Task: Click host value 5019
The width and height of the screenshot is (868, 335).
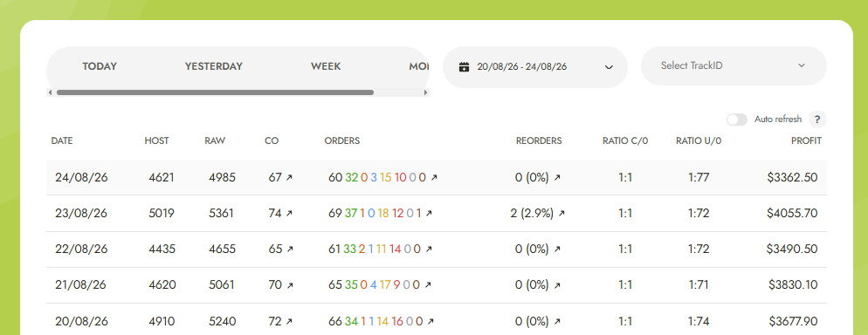Action: point(162,214)
